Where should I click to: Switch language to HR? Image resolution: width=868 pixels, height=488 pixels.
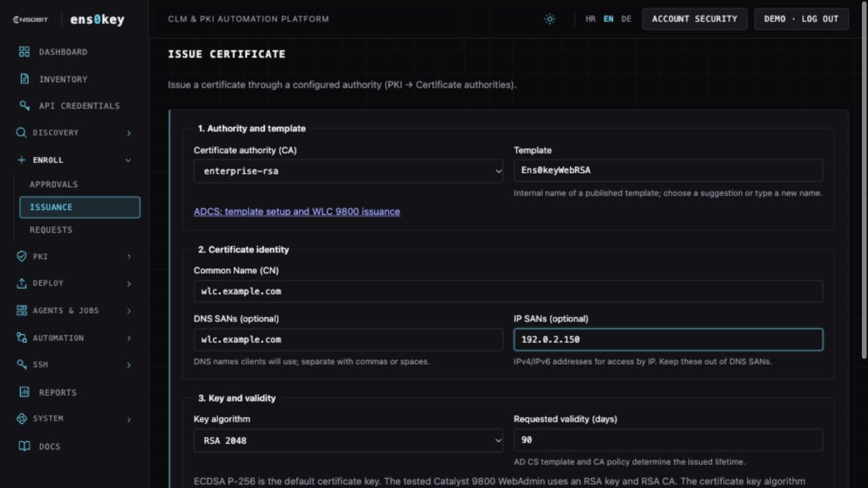pos(591,19)
